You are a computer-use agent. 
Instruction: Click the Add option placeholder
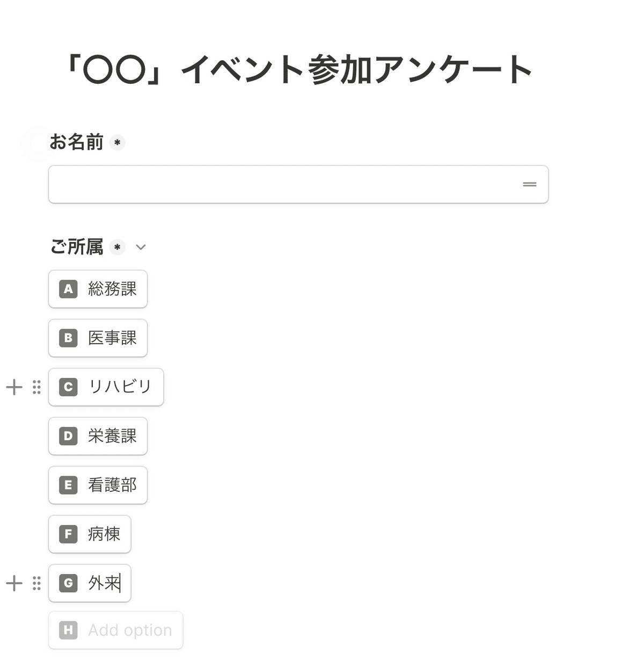point(130,630)
